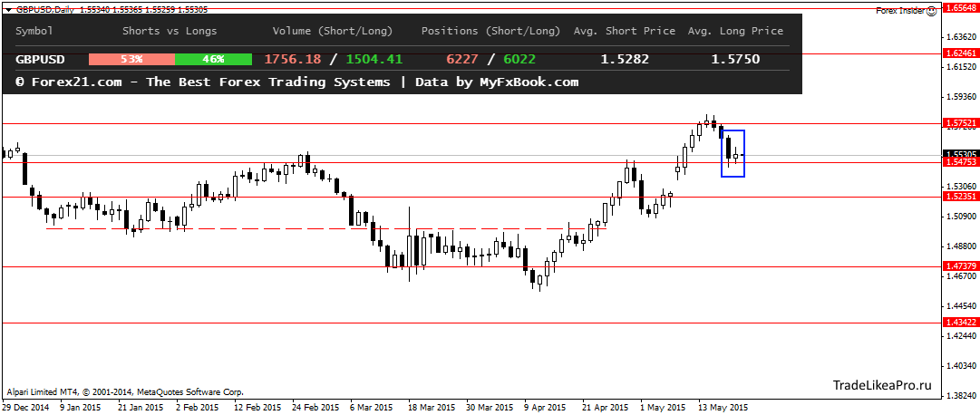
Task: Click the 1.40340 value on price axis
Action: [961, 366]
